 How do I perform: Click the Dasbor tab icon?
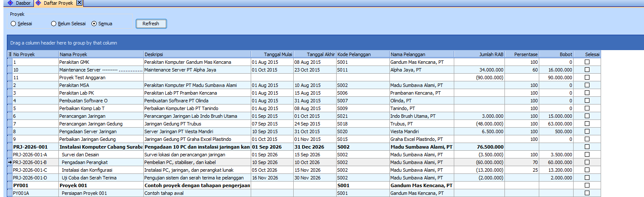point(10,3)
